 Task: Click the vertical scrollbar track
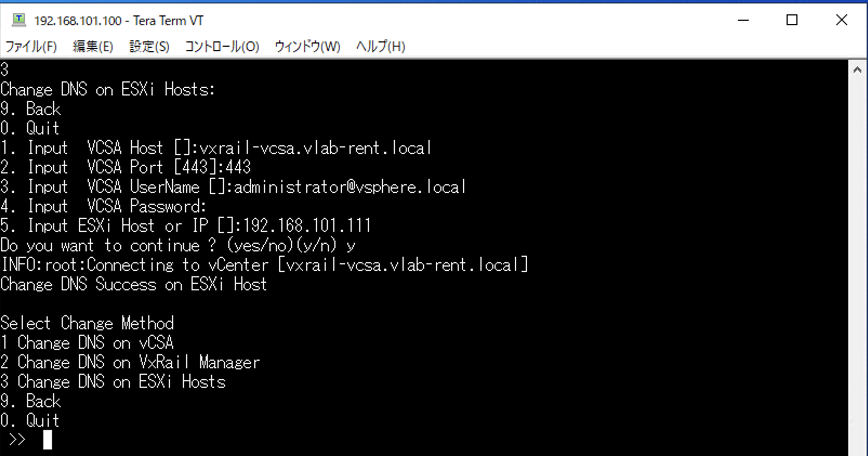pos(857,260)
